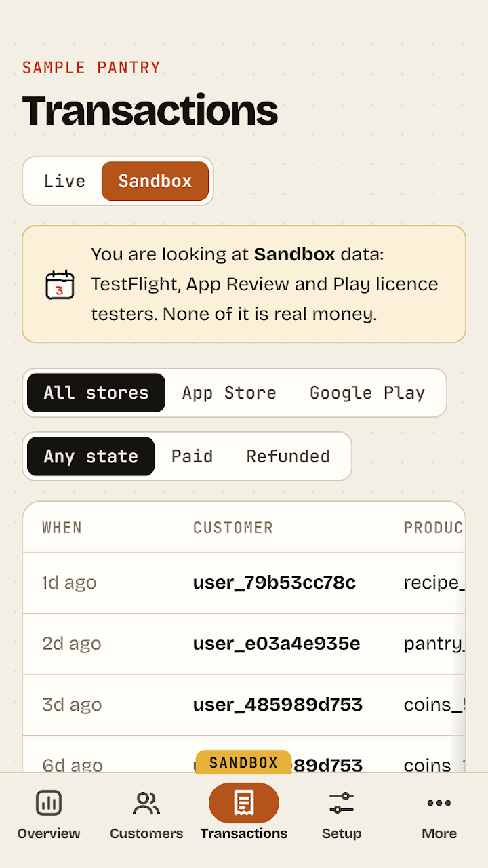Select the "2d ago" cell
Screen dimensions: 488x868
pyautogui.click(x=72, y=644)
